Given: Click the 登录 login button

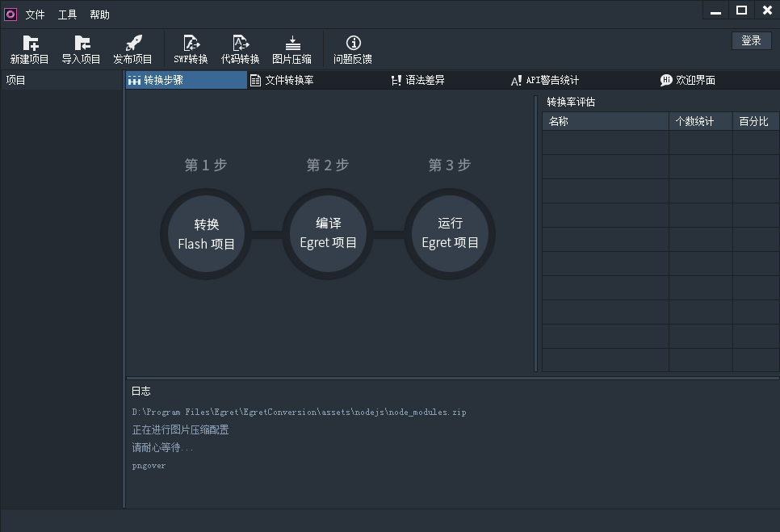Looking at the screenshot, I should pyautogui.click(x=751, y=40).
